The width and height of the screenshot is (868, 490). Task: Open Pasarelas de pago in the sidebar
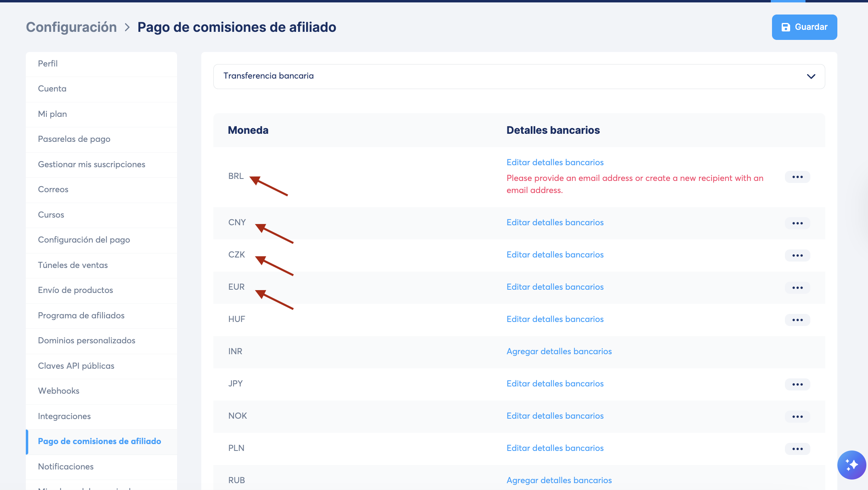74,139
